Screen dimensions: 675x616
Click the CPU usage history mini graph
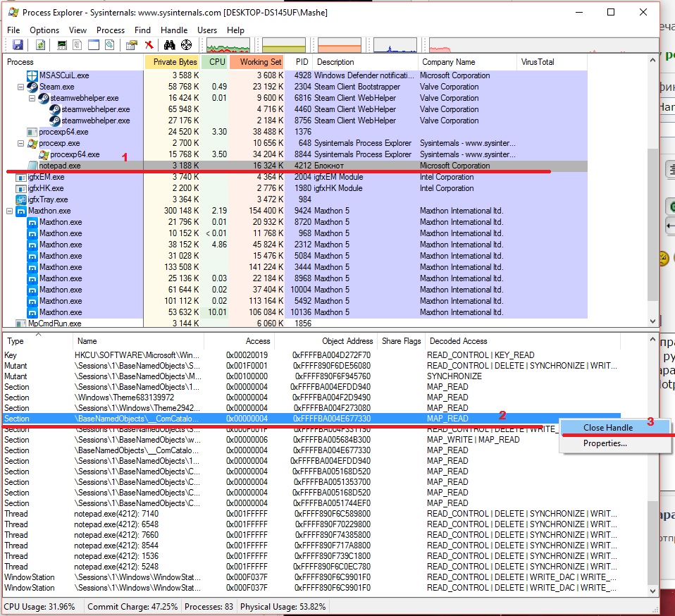[228, 46]
